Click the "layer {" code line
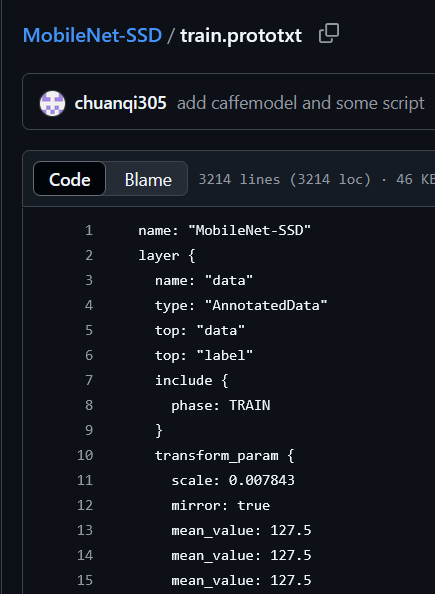Image resolution: width=435 pixels, height=594 pixels. (x=167, y=256)
